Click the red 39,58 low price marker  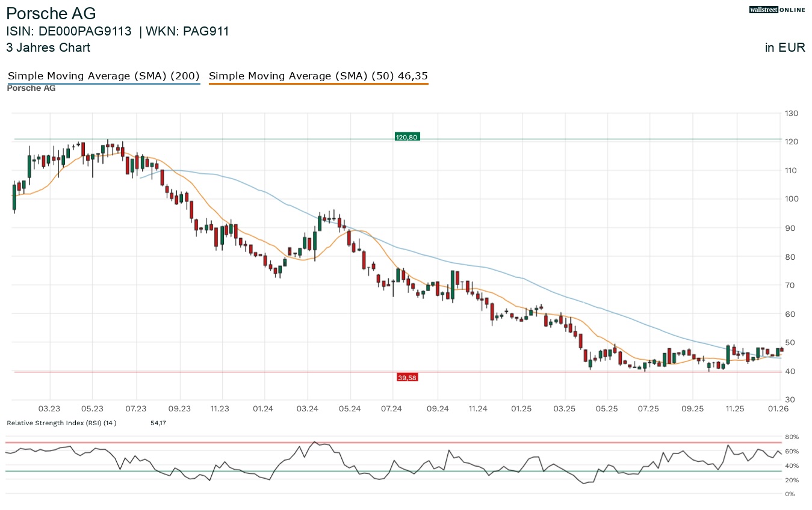[x=407, y=377]
